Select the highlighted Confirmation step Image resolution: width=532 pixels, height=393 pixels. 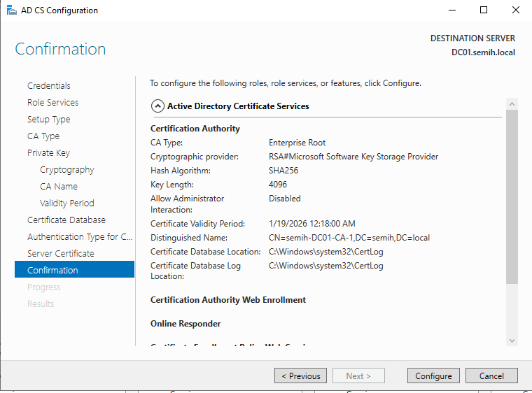52,271
